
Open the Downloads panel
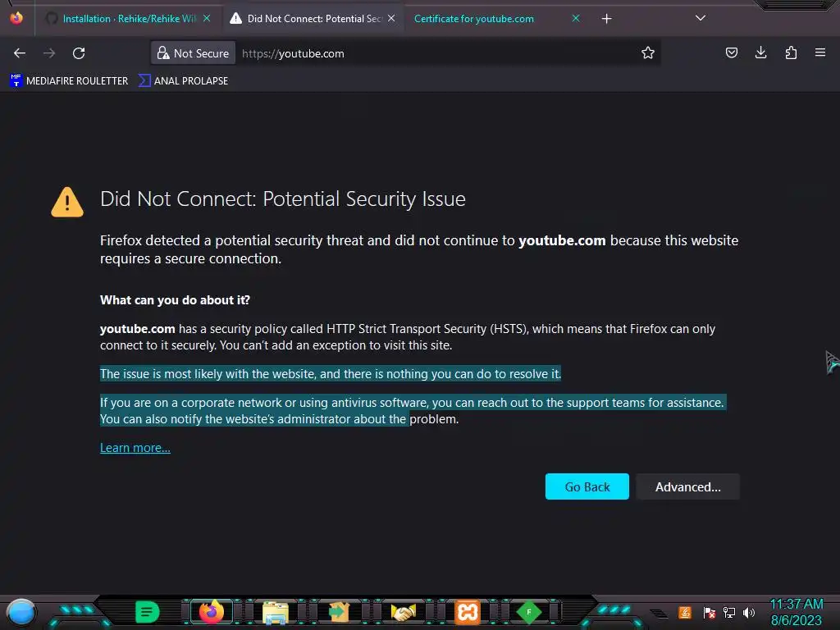[760, 52]
